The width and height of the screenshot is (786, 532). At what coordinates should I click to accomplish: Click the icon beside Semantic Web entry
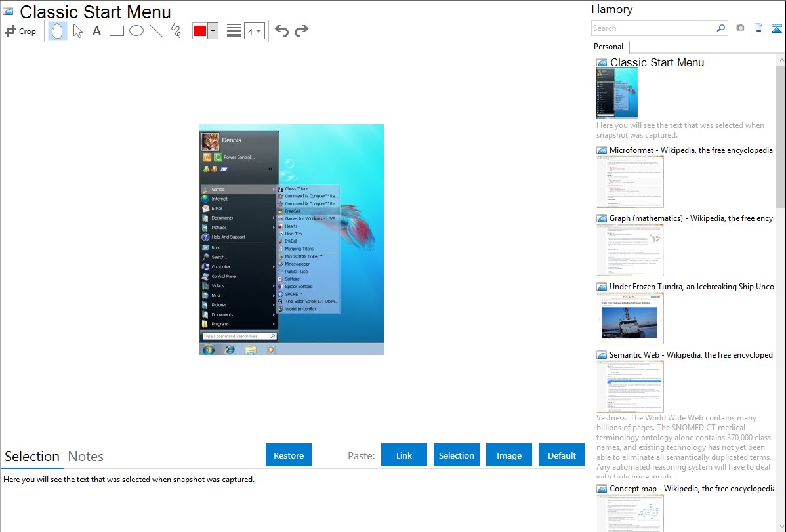click(x=602, y=355)
